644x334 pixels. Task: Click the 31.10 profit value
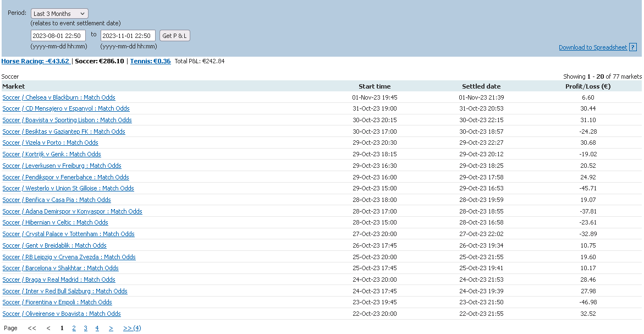[588, 120]
